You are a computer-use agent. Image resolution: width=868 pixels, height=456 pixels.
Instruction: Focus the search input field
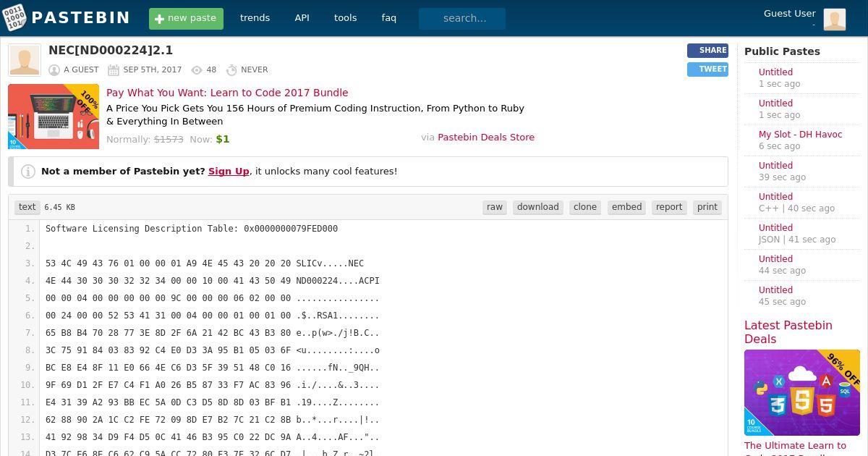coord(462,18)
